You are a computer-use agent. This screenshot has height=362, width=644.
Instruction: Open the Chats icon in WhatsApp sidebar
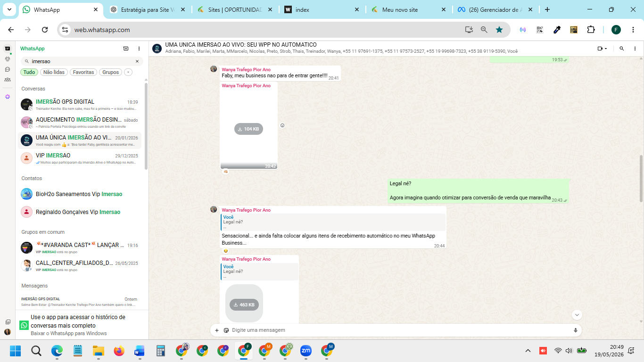pos(8,49)
